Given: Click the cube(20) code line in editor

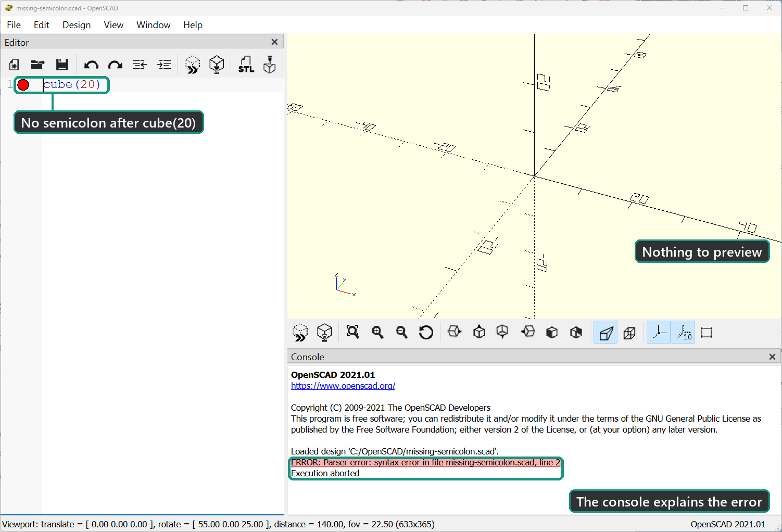Looking at the screenshot, I should click(72, 84).
